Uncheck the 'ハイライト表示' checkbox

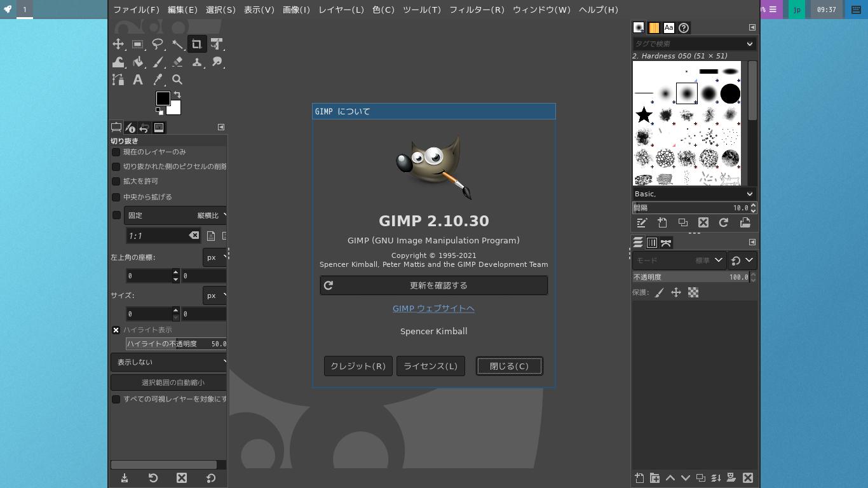point(116,330)
